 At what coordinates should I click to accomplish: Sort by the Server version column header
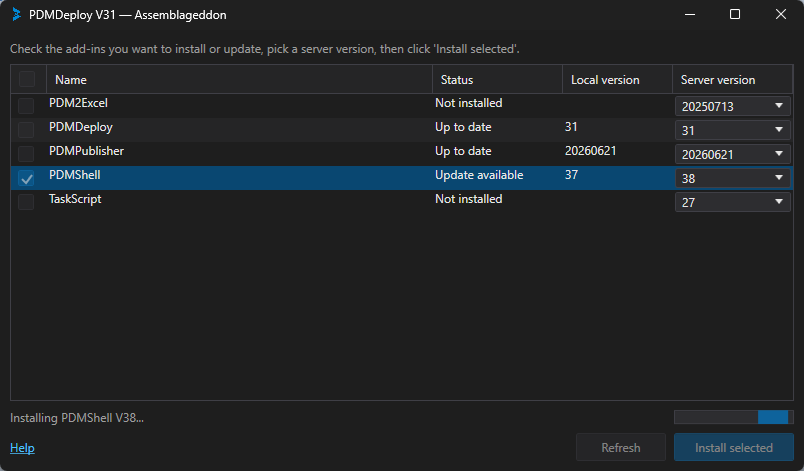732,79
